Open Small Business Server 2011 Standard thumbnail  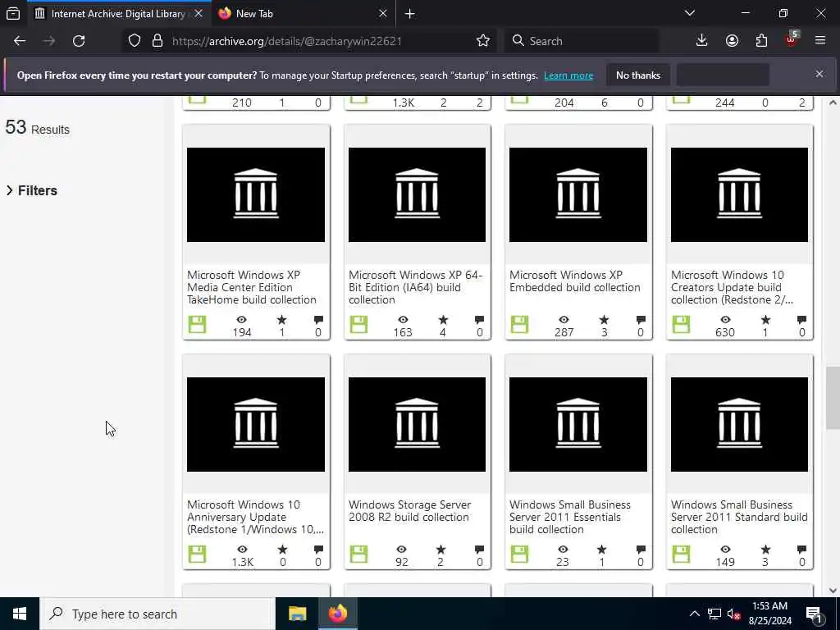(739, 424)
